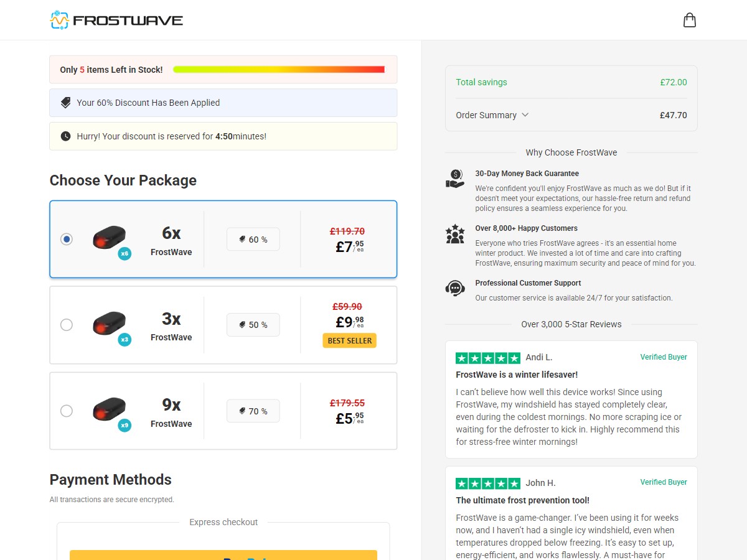Click the struck-through £179.55 price

(x=347, y=403)
